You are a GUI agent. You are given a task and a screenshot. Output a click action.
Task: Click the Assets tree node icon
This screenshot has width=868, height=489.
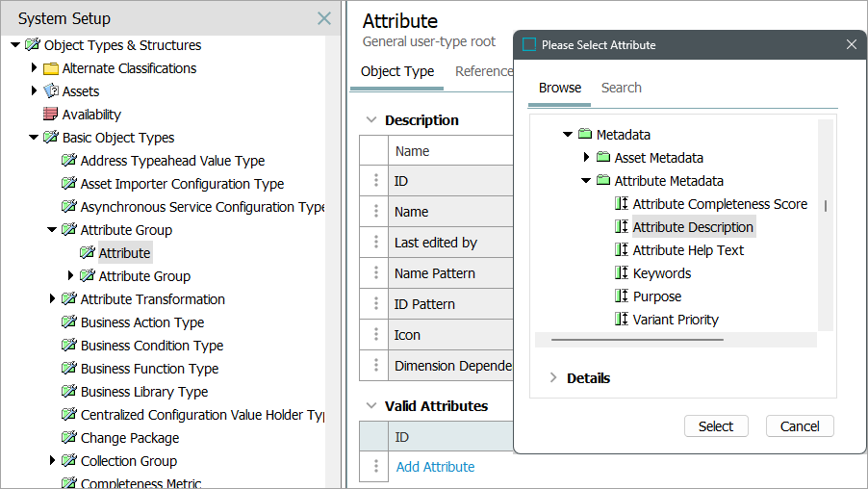[x=51, y=91]
